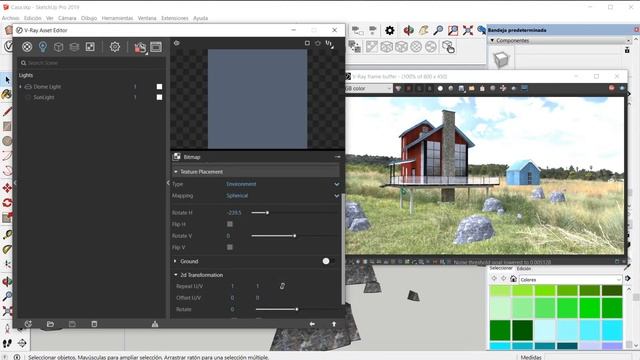The height and width of the screenshot is (360, 640).
Task: Click the home button in materials panel
Action: [513, 279]
